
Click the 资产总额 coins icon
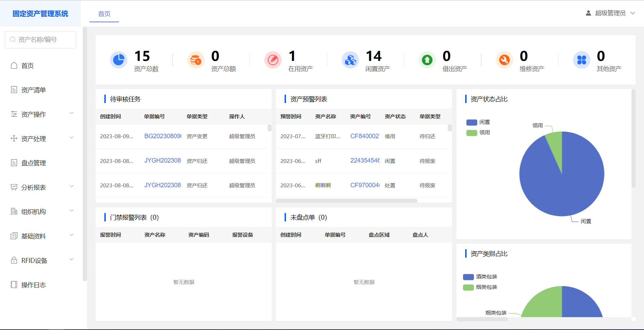pyautogui.click(x=196, y=60)
